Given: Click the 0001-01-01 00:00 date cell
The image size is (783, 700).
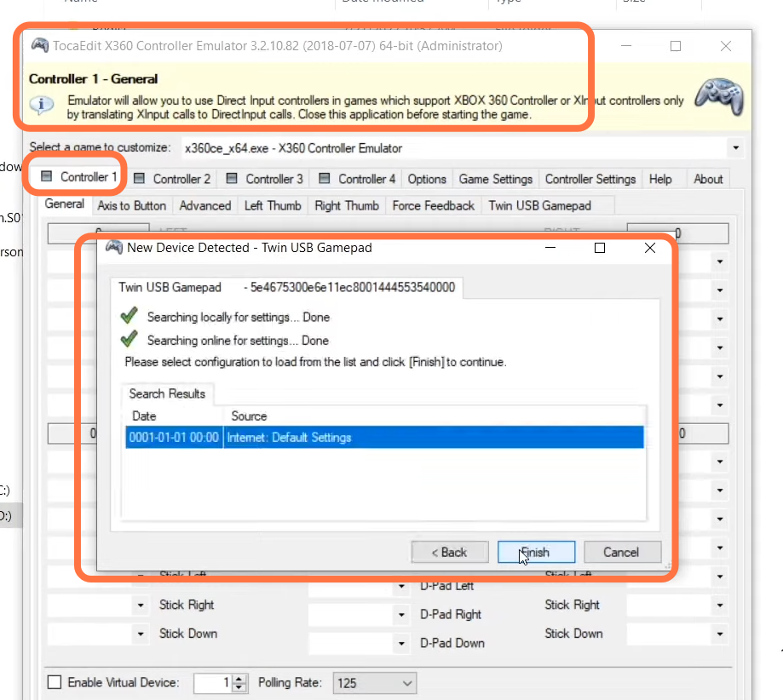Looking at the screenshot, I should [174, 438].
